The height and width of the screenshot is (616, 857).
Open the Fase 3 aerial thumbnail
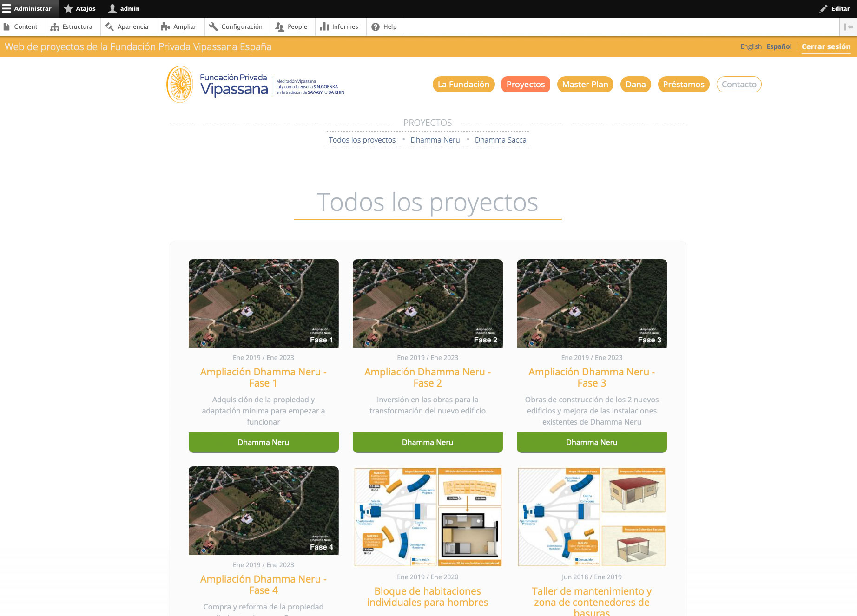click(x=592, y=303)
